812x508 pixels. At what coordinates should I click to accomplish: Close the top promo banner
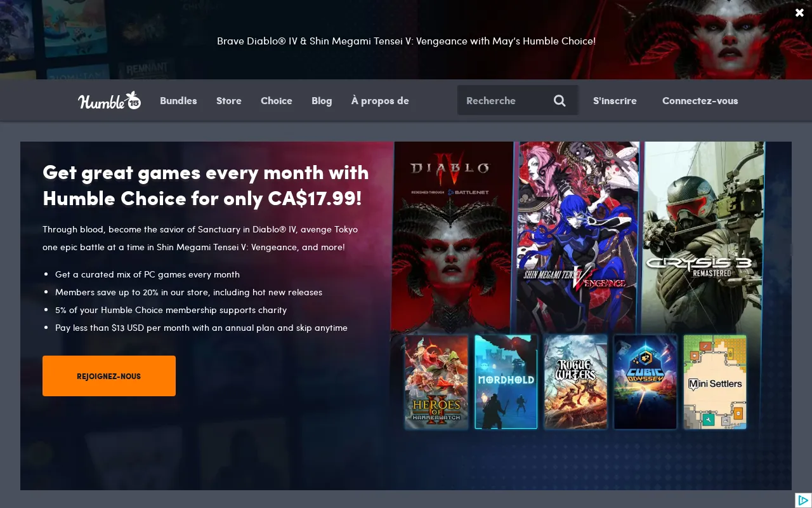[799, 13]
